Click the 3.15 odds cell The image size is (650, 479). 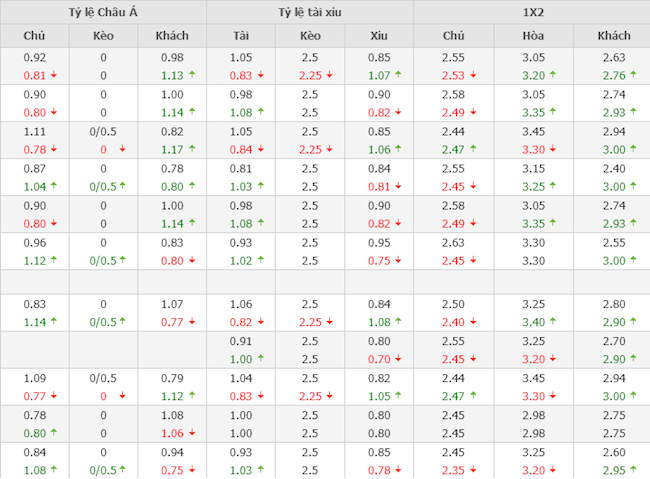pyautogui.click(x=533, y=169)
